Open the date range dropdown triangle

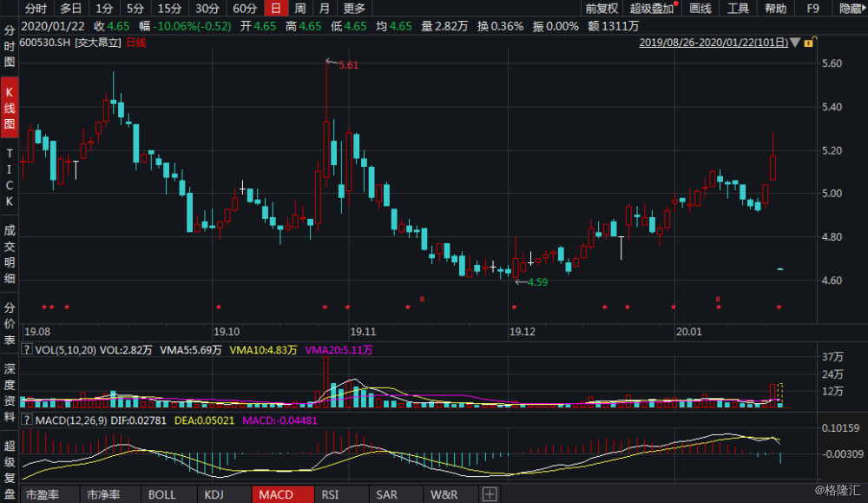coord(795,43)
